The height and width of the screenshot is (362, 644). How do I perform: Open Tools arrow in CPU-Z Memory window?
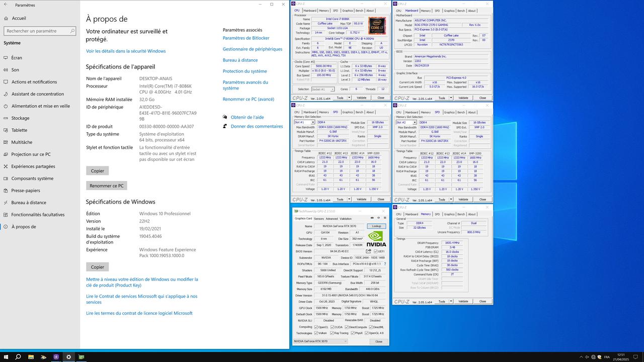coord(450,301)
